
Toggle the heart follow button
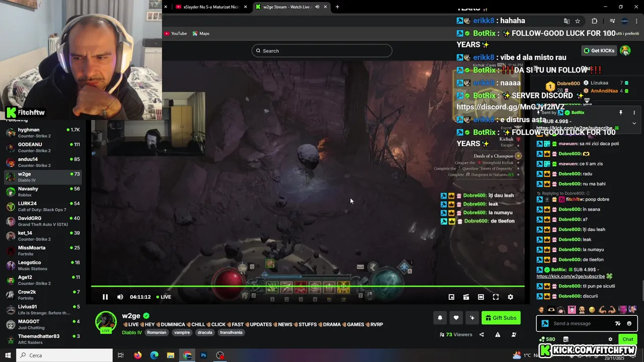(456, 318)
